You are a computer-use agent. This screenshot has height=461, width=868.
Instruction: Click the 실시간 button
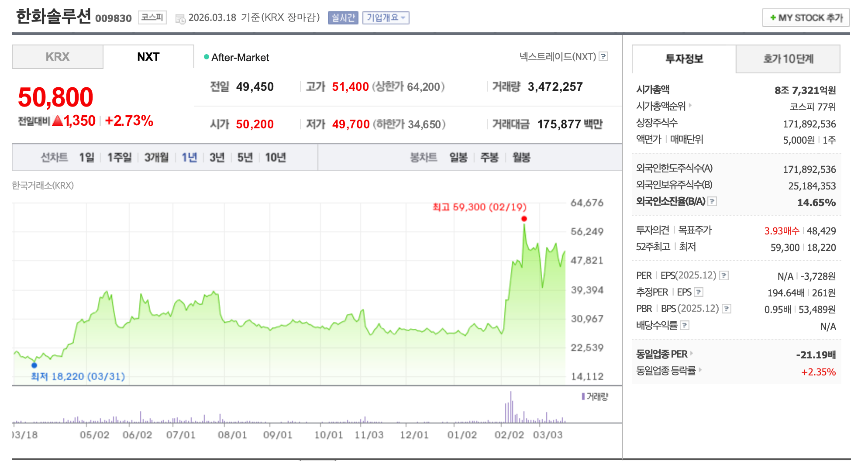343,18
